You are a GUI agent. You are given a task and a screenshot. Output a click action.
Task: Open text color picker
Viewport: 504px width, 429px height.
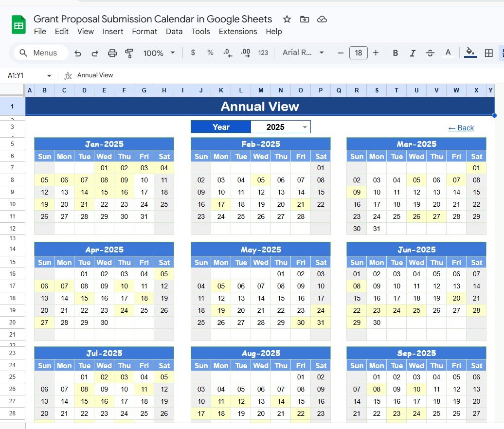tap(448, 53)
